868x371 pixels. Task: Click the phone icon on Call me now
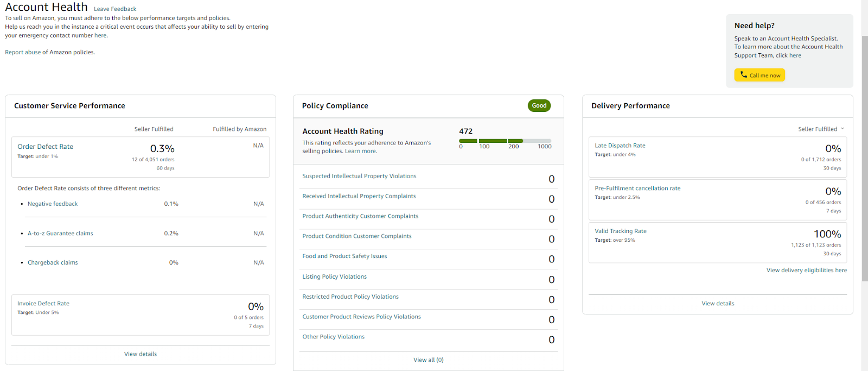[744, 75]
